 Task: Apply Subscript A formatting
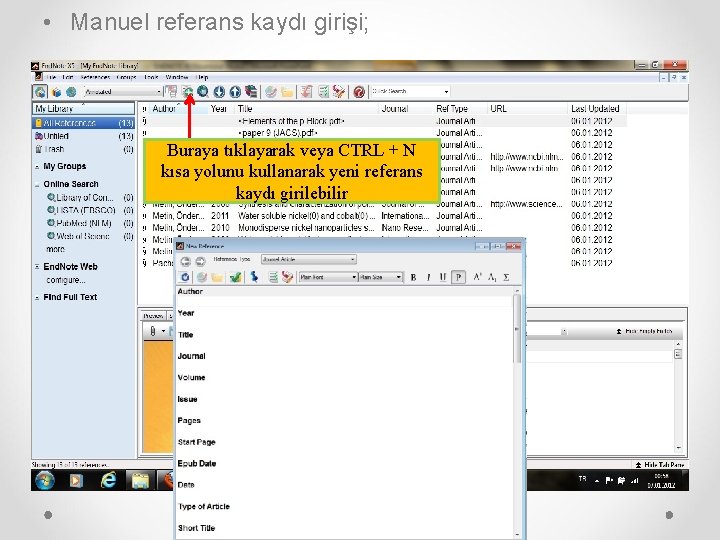[492, 277]
